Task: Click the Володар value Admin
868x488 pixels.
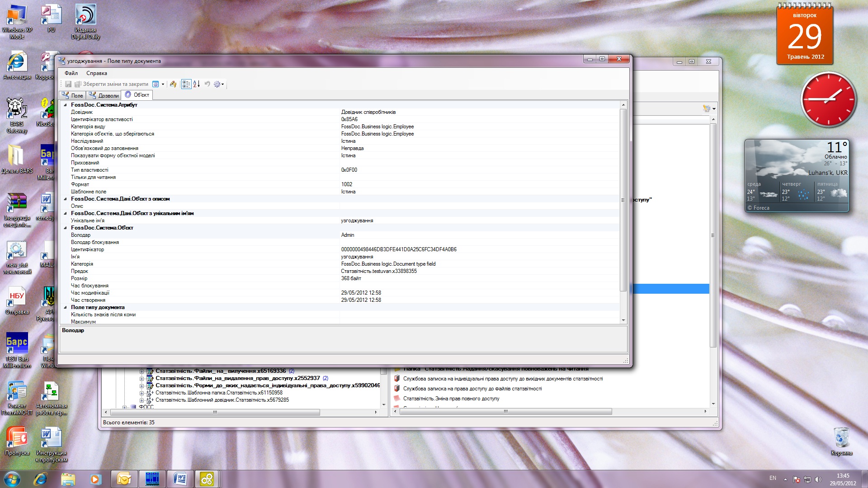Action: point(348,235)
